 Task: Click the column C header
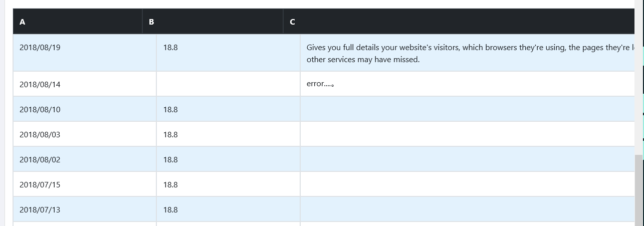coord(292,22)
